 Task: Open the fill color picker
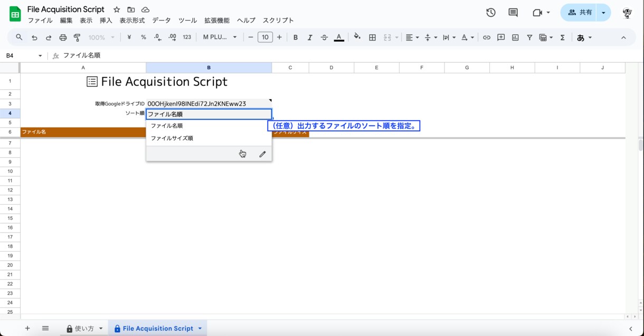click(357, 37)
